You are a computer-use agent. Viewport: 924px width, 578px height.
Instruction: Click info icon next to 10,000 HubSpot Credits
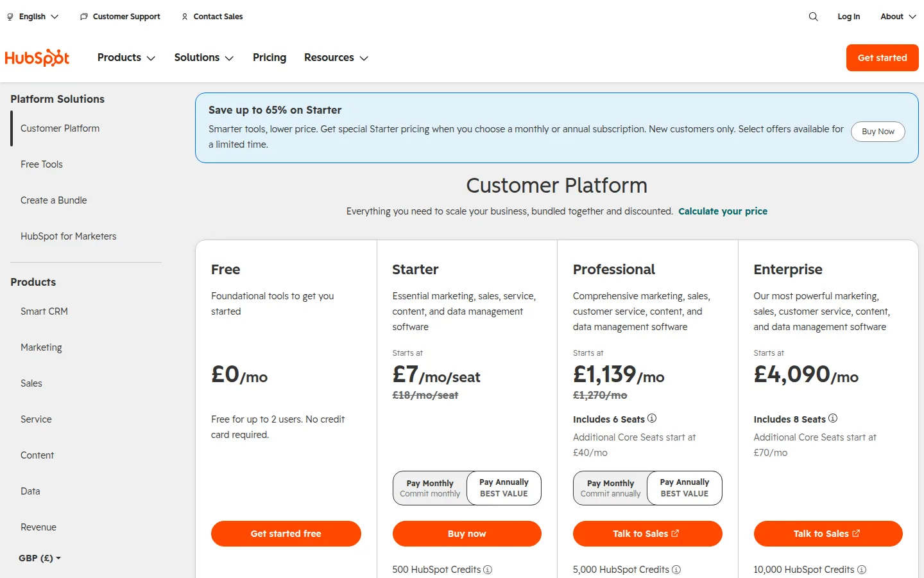862,570
